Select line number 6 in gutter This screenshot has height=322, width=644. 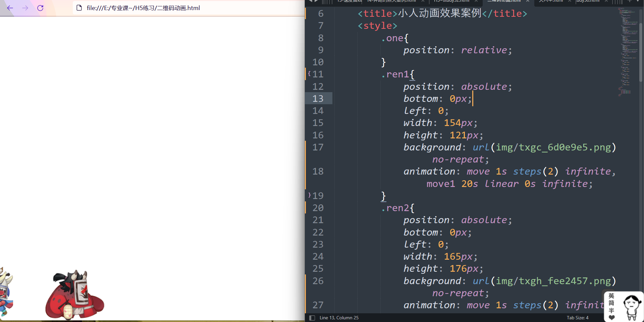point(321,13)
